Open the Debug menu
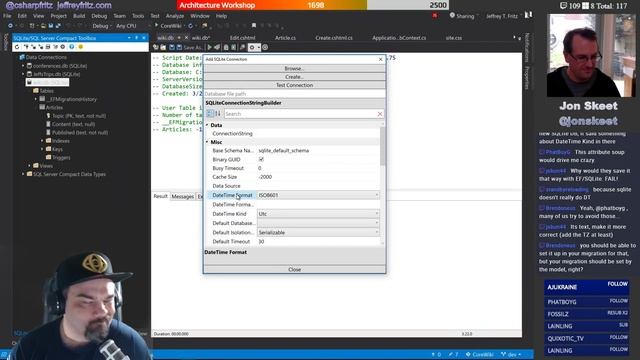The image size is (640, 360). pos(99,16)
